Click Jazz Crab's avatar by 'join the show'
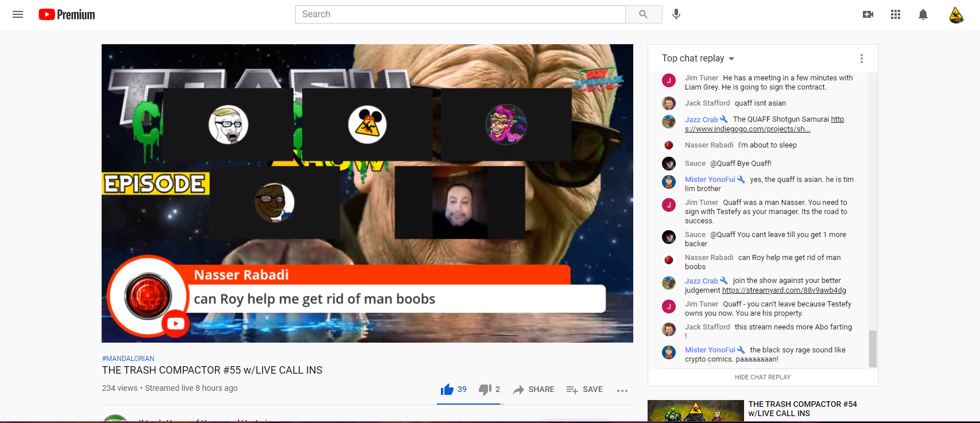The image size is (980, 423). click(669, 283)
